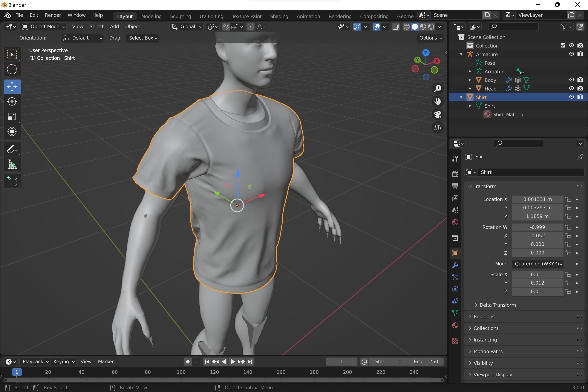This screenshot has width=588, height=392.
Task: Open the Object Constraints properties tab
Action: (455, 301)
